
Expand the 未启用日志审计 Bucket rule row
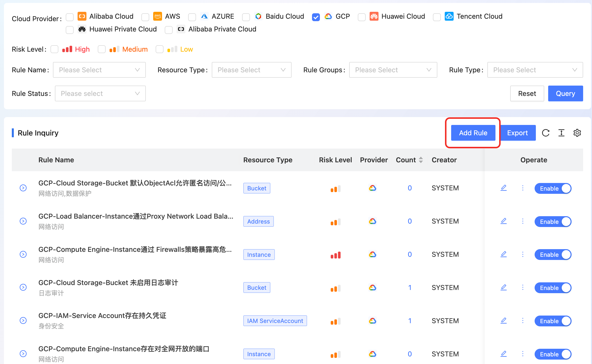[23, 287]
